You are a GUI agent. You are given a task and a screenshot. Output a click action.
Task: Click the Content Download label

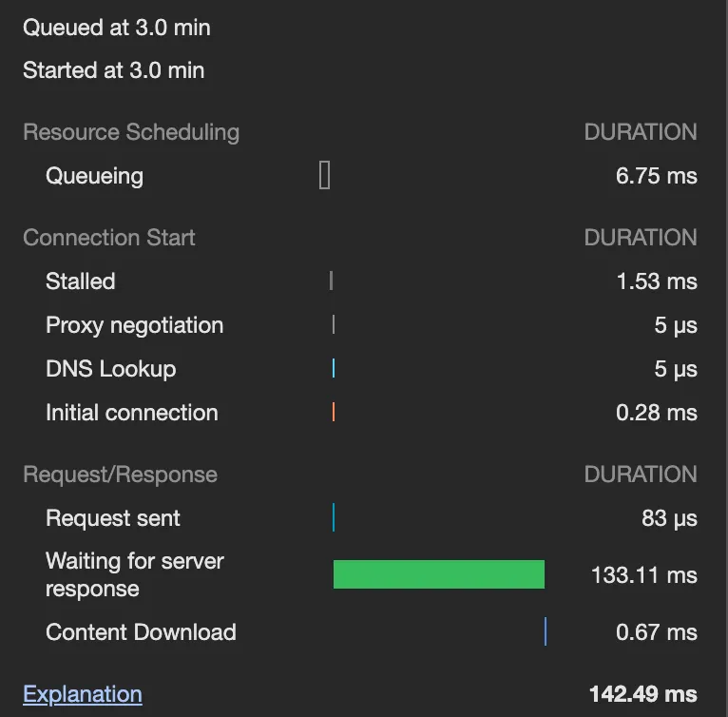tap(141, 632)
